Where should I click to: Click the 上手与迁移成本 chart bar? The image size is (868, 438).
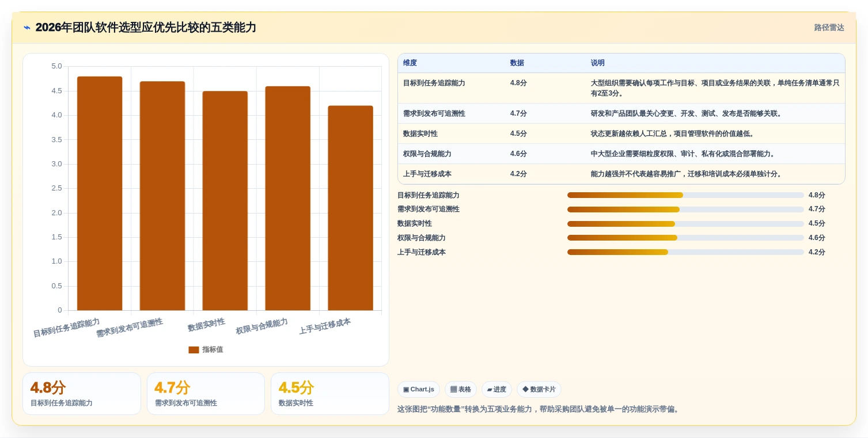tap(351, 208)
